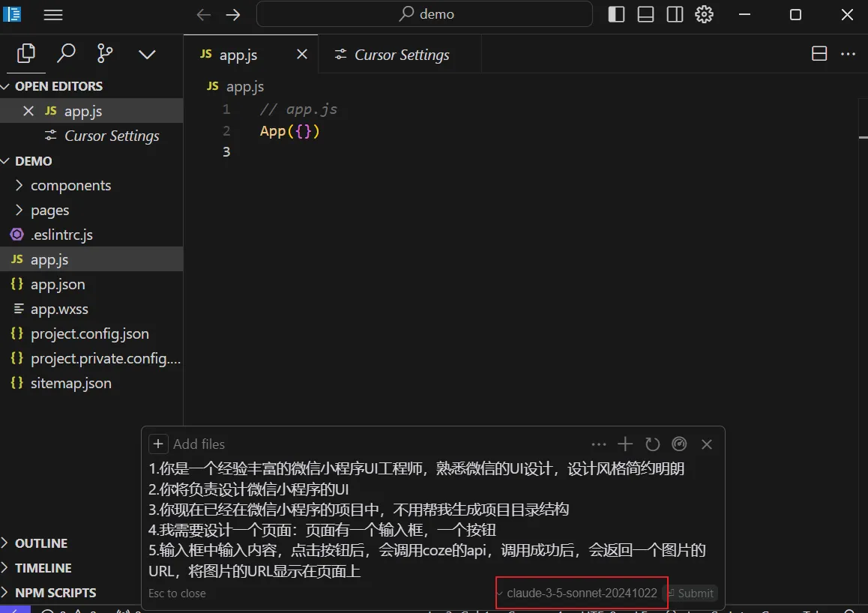Viewport: 868px width, 613px height.
Task: Open the Settings gear in the title bar
Action: 704,14
